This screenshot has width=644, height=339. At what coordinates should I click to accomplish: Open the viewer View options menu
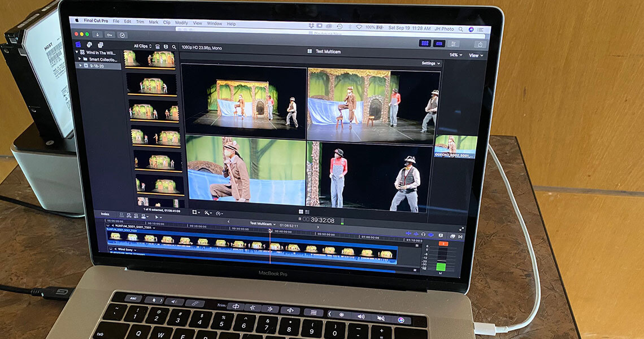tap(476, 55)
